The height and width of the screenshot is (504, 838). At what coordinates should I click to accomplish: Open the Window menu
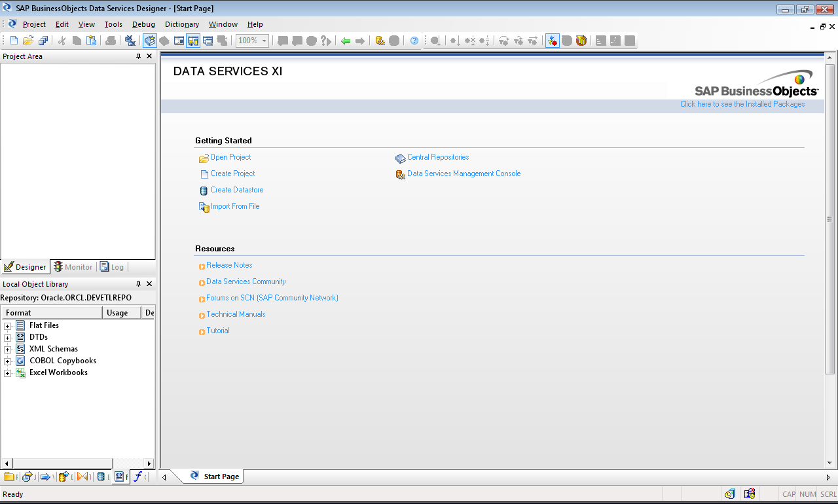223,24
